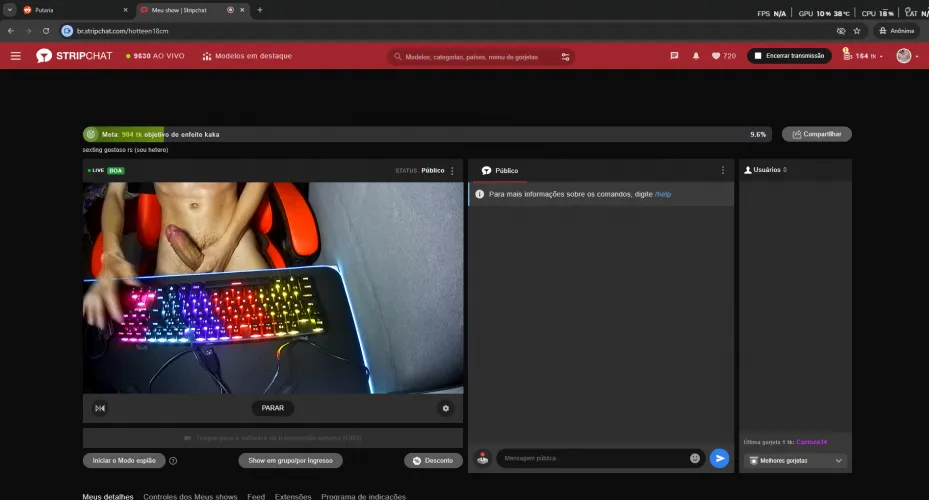The image size is (929, 500).
Task: Open the hamburger main menu
Action: pos(15,56)
